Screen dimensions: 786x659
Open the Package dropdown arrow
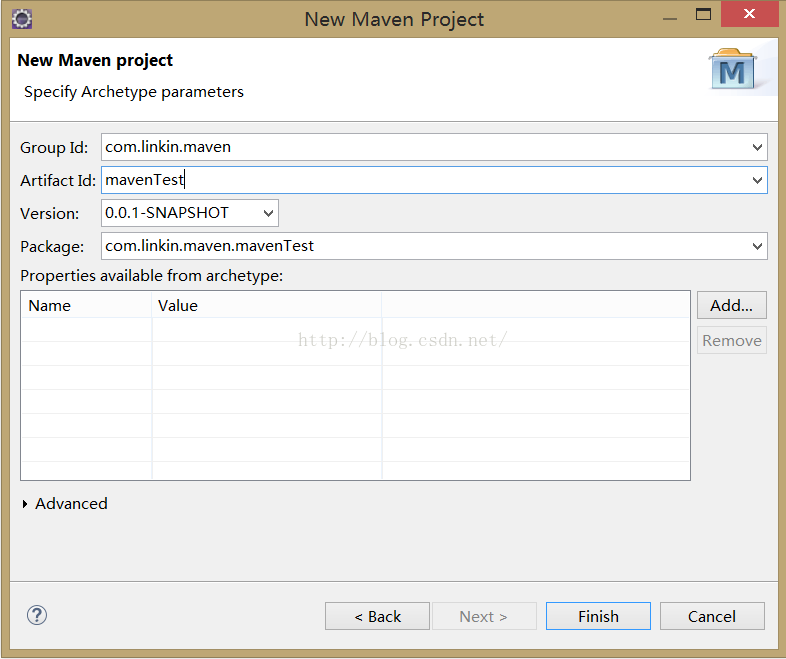click(x=757, y=246)
